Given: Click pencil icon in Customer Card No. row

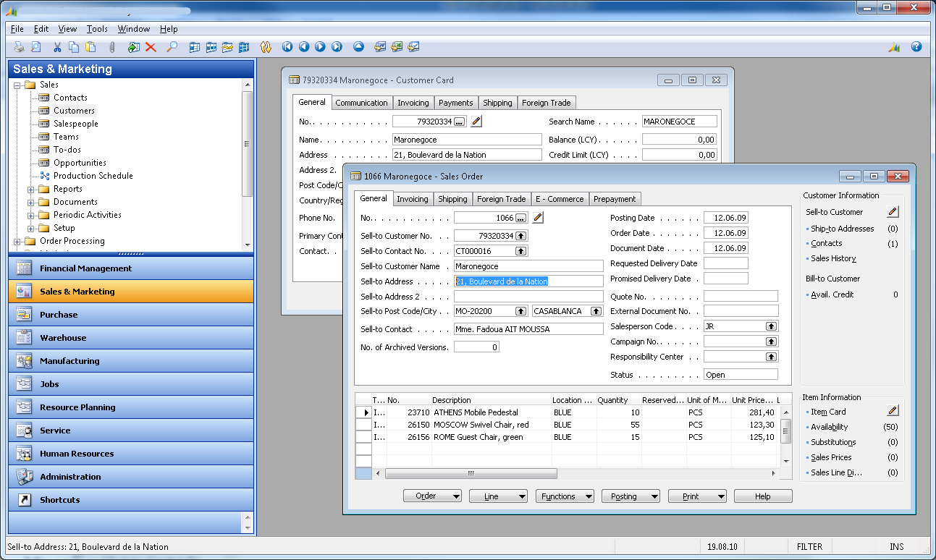Looking at the screenshot, I should [476, 122].
